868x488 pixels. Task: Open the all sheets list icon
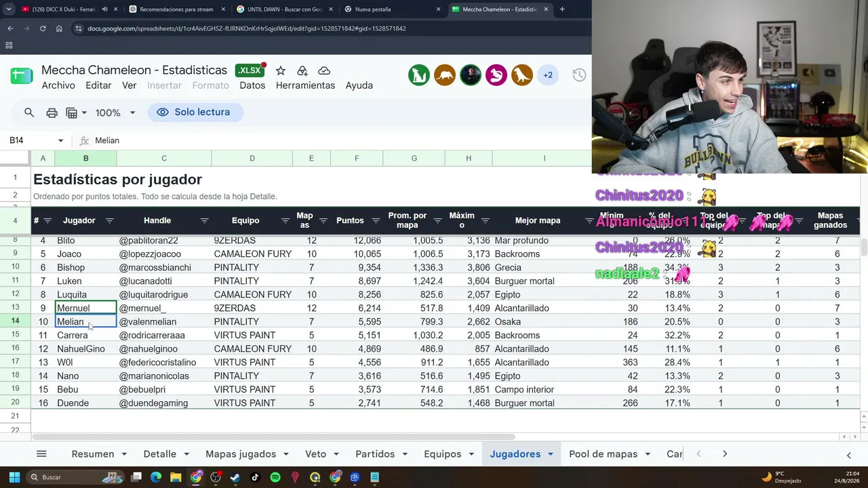click(x=41, y=454)
